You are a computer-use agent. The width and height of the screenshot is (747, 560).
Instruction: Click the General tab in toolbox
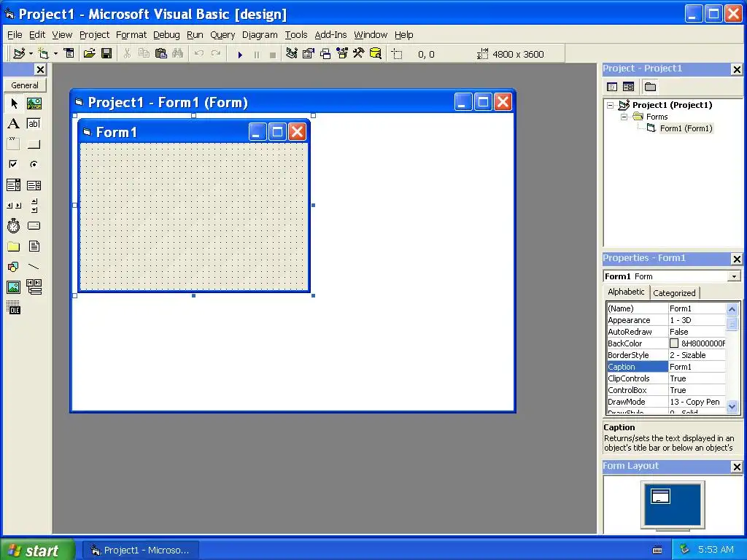[25, 85]
